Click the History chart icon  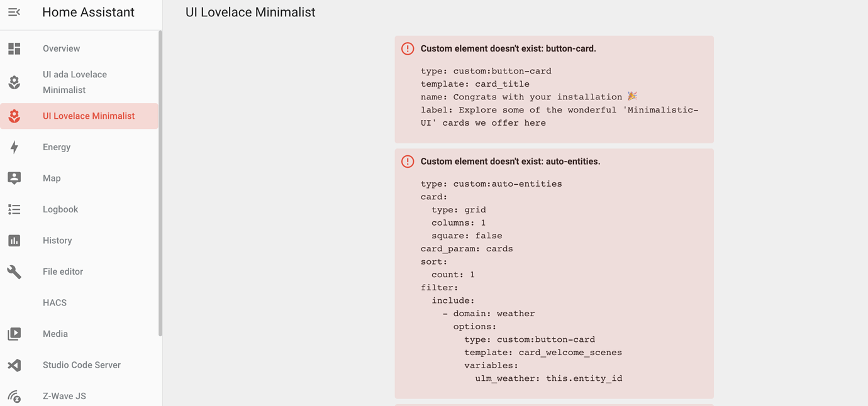tap(14, 241)
